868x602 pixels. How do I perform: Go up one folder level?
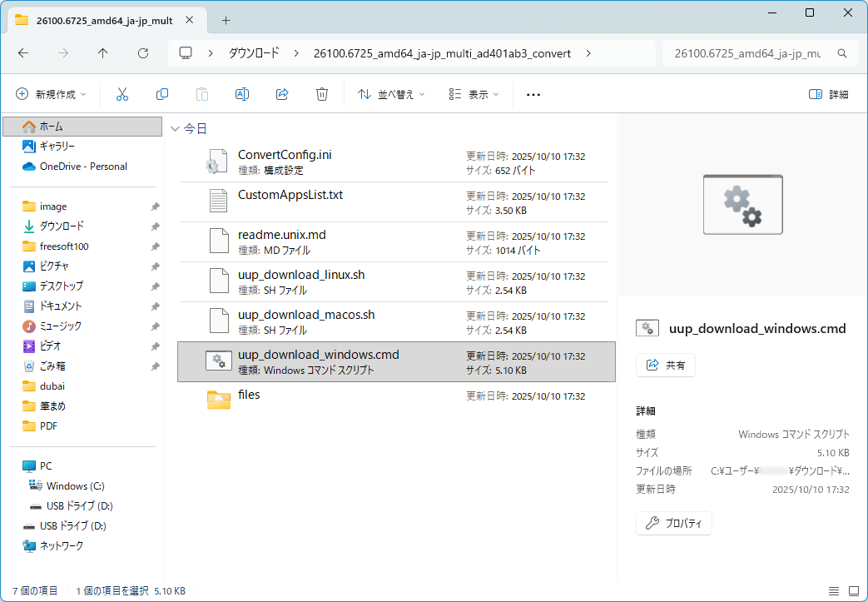[x=103, y=53]
